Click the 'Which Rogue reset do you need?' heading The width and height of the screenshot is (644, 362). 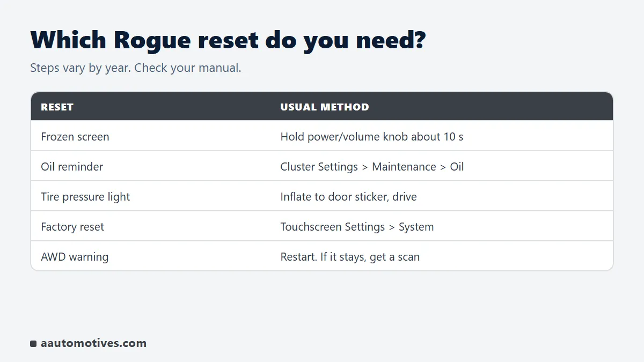point(228,40)
